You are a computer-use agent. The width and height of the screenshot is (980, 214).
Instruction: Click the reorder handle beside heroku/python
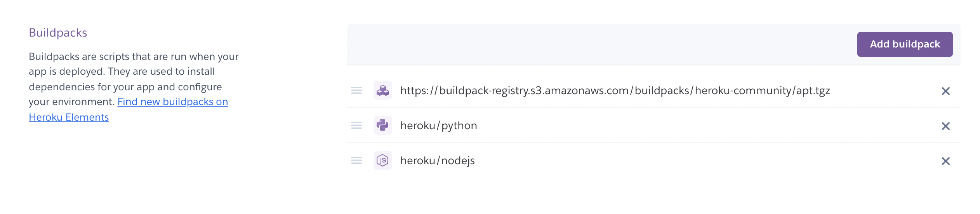(356, 125)
